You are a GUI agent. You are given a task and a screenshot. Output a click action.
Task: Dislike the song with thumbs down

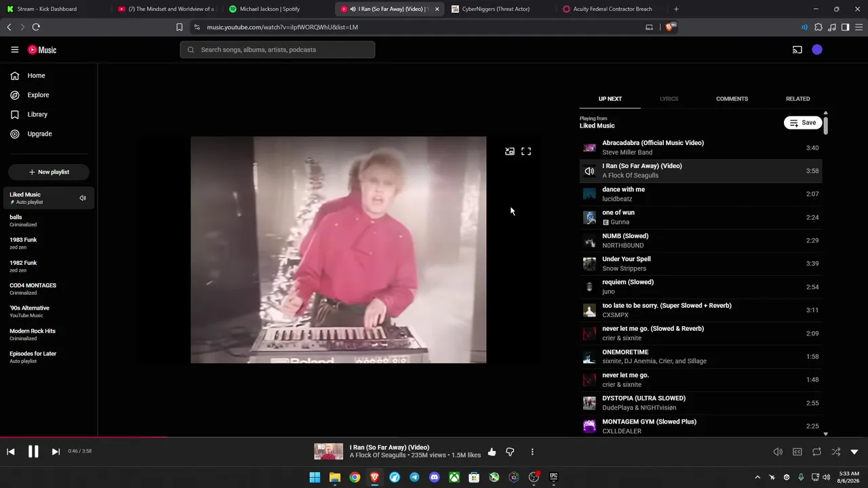point(510,452)
